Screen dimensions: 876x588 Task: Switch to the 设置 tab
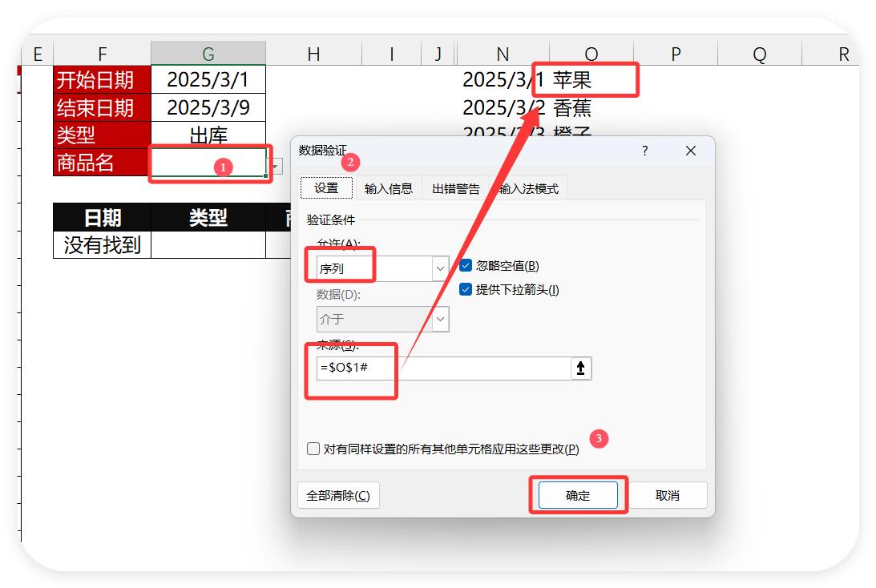pos(326,188)
